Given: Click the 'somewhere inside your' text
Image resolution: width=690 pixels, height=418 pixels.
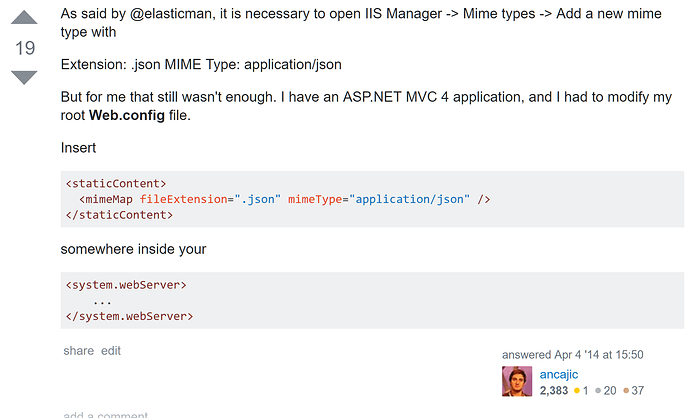Looking at the screenshot, I should 133,249.
